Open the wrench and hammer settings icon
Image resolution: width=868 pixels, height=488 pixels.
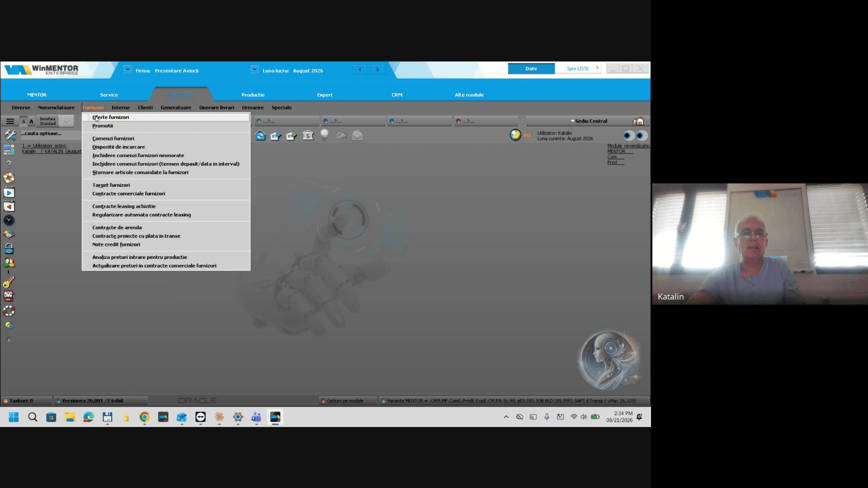point(9,135)
